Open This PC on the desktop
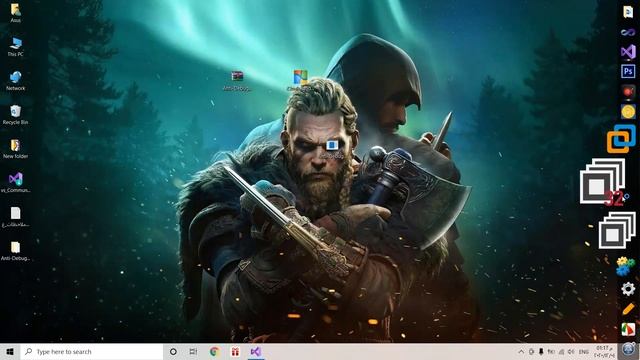This screenshot has height=360, width=640. [x=16, y=47]
